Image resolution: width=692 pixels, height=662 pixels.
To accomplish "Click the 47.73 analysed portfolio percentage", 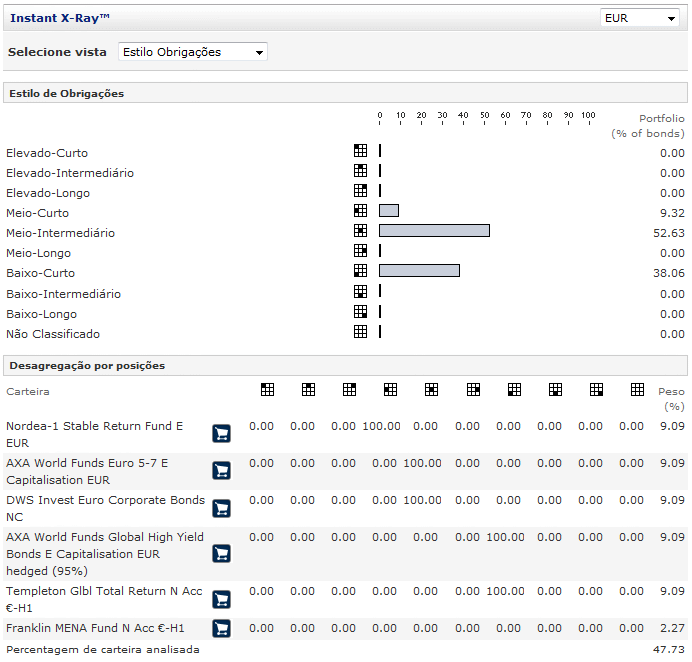I will click(x=669, y=650).
